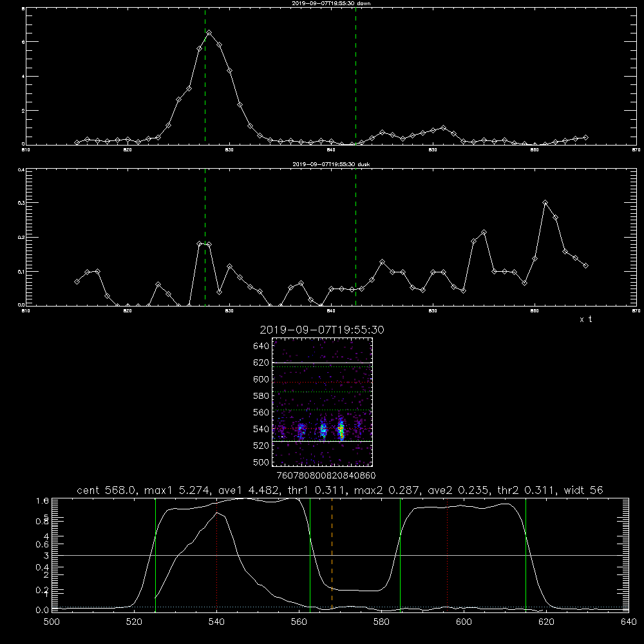Image resolution: width=644 pixels, height=644 pixels.
Task: Click the 600 label on heatmap y-axis
Action: point(261,379)
